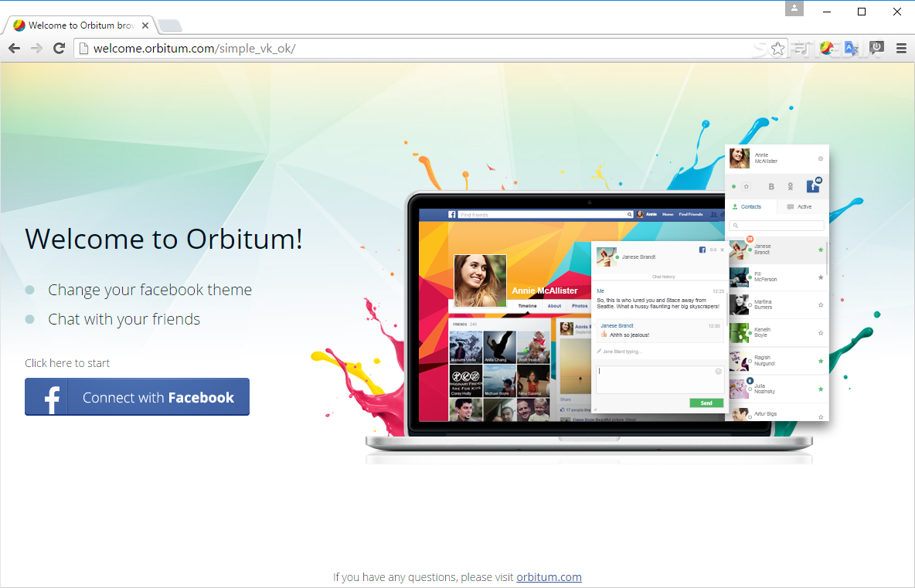
Task: Select the Welcome to Orbitum browser tab
Action: click(80, 25)
